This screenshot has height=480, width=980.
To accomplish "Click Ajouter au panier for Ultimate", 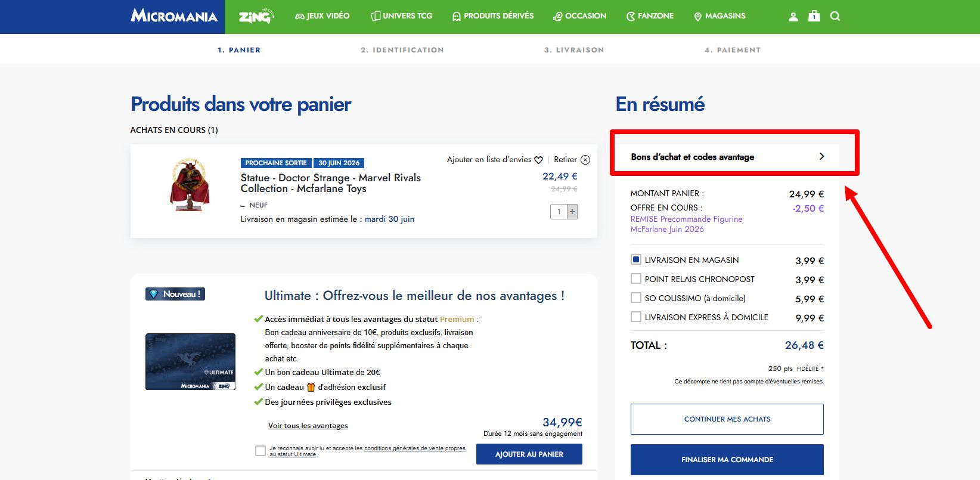I will [x=529, y=454].
